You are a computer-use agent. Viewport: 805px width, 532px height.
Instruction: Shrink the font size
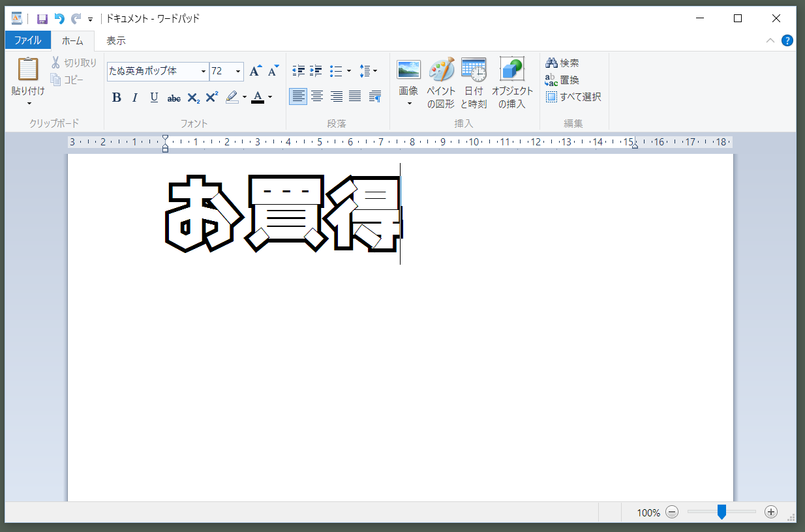pyautogui.click(x=273, y=70)
